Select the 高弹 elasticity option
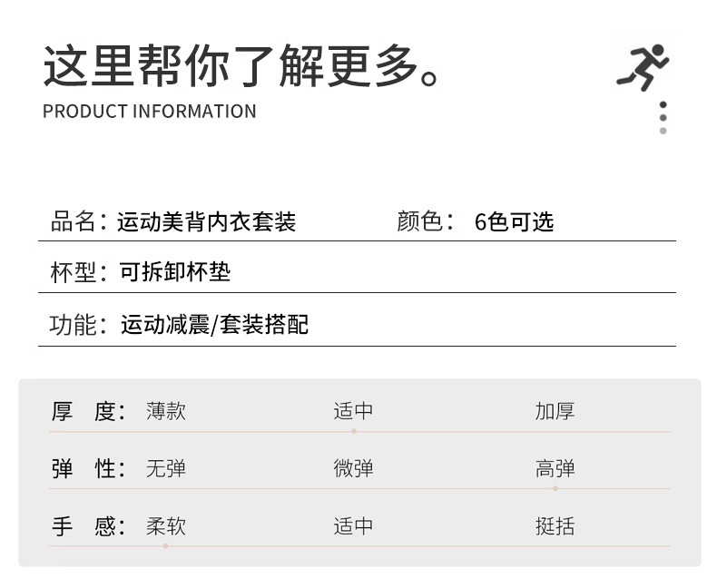Screen dimensions: 717x588 pyautogui.click(x=555, y=469)
